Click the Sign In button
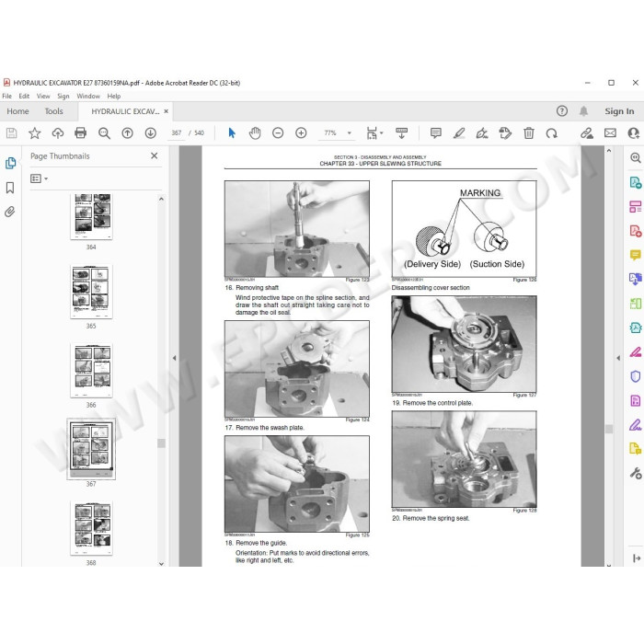The height and width of the screenshot is (644, 644). click(x=619, y=111)
